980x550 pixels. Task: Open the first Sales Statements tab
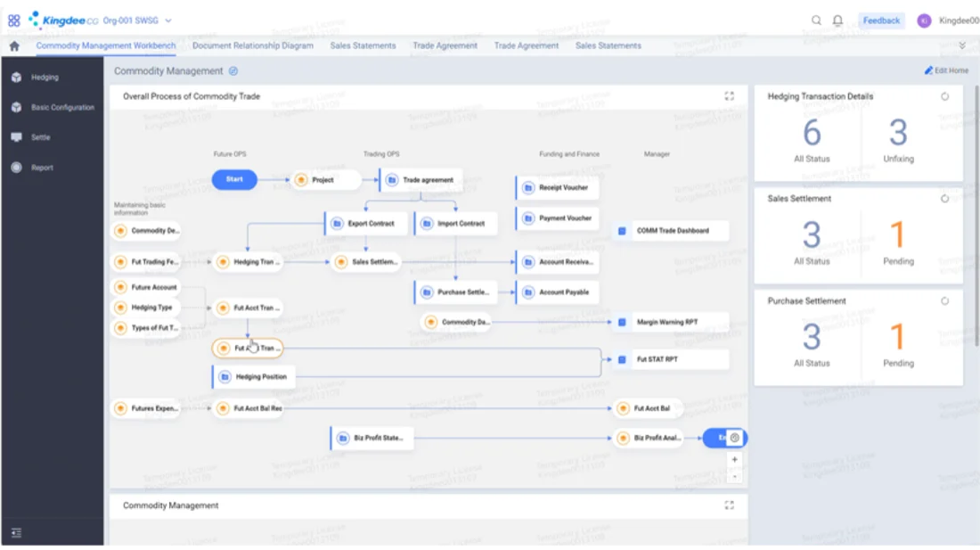coord(363,45)
